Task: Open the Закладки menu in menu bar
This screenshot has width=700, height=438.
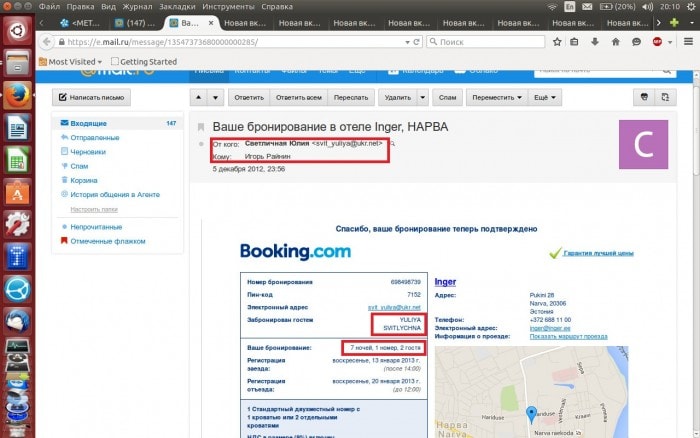Action: click(x=176, y=6)
